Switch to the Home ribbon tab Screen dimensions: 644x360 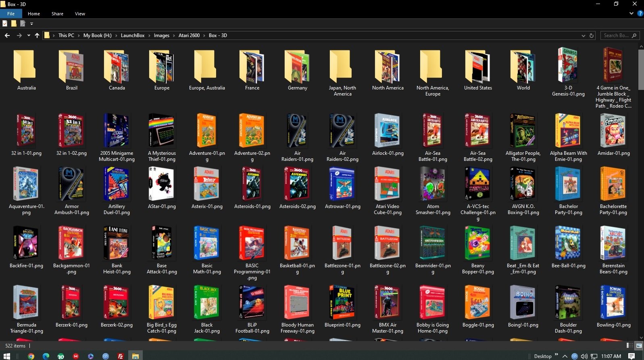pos(34,14)
